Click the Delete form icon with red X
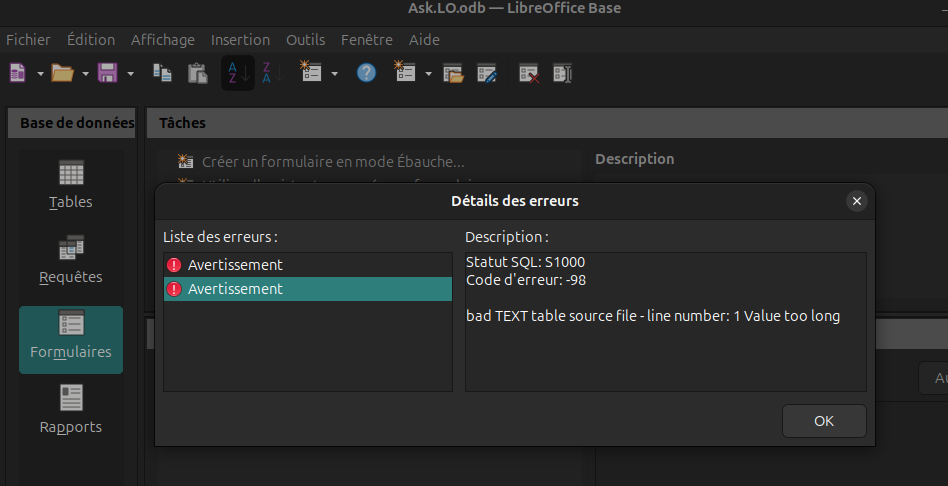Screen dimensions: 948x486 point(528,73)
